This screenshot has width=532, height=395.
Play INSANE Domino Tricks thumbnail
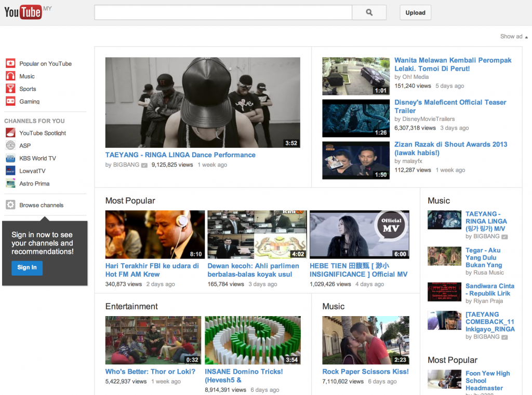point(253,340)
